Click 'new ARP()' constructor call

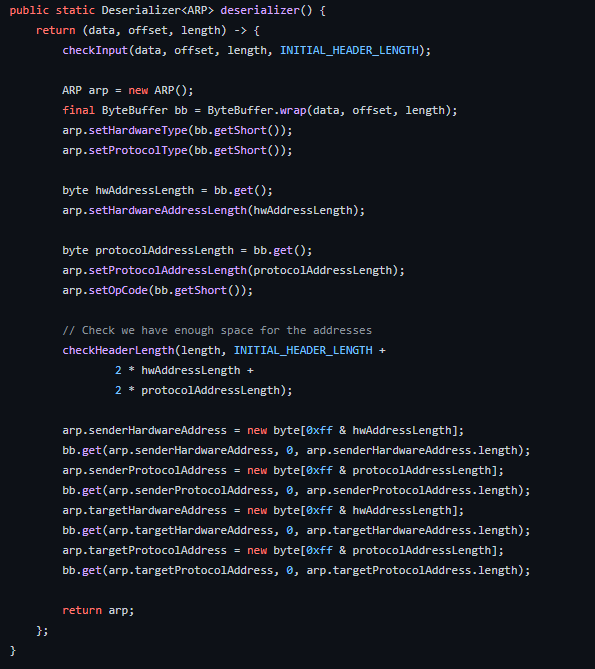pos(158,90)
